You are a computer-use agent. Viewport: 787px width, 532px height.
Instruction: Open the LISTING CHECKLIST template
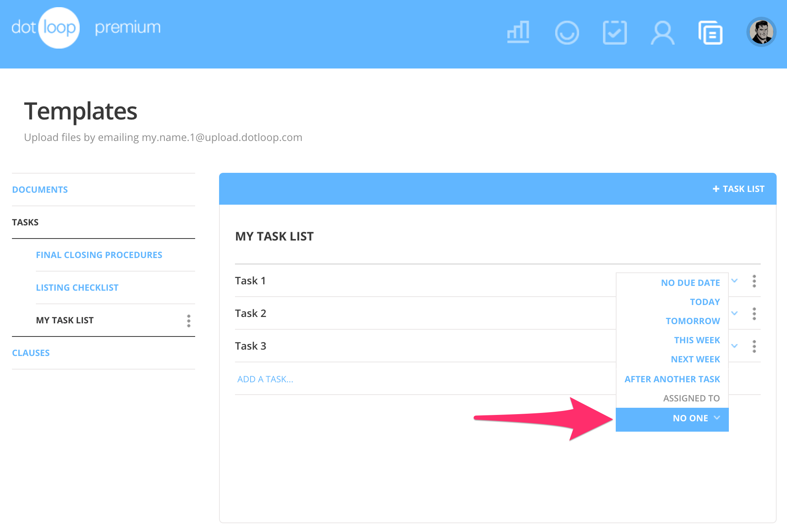click(77, 287)
